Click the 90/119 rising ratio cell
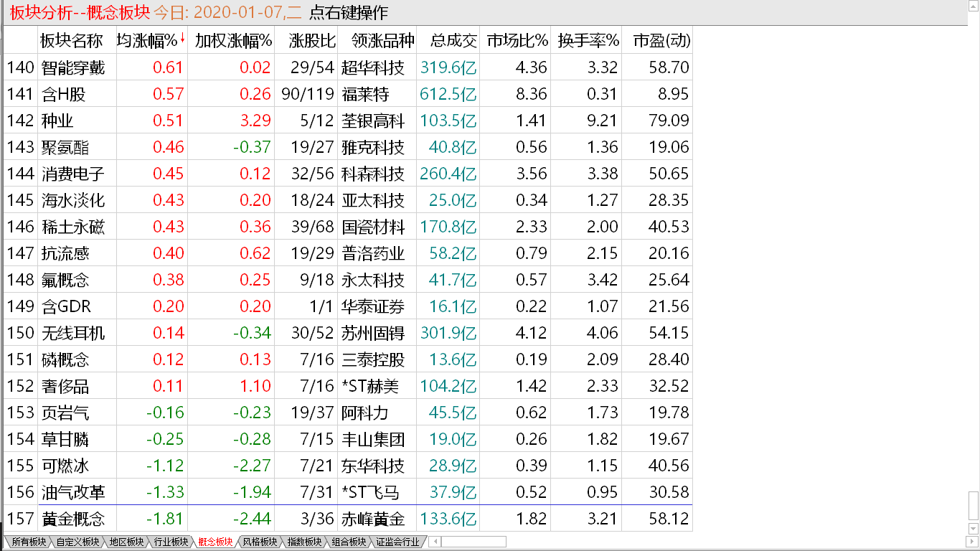 308,94
